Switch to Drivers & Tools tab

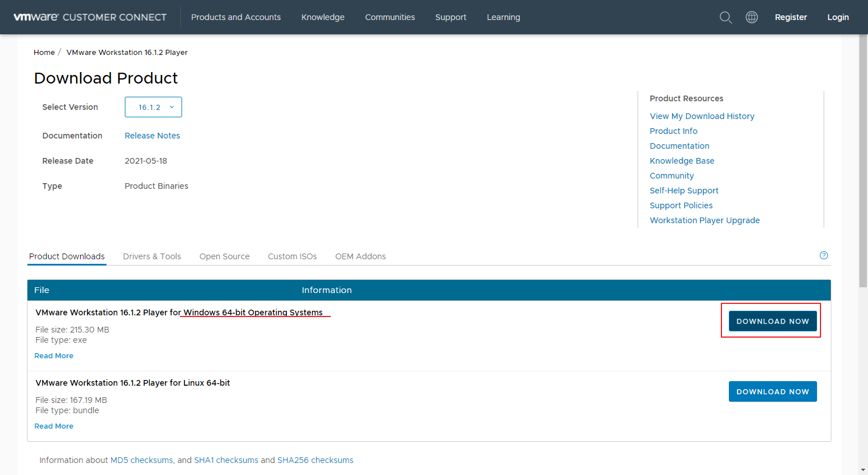point(152,256)
